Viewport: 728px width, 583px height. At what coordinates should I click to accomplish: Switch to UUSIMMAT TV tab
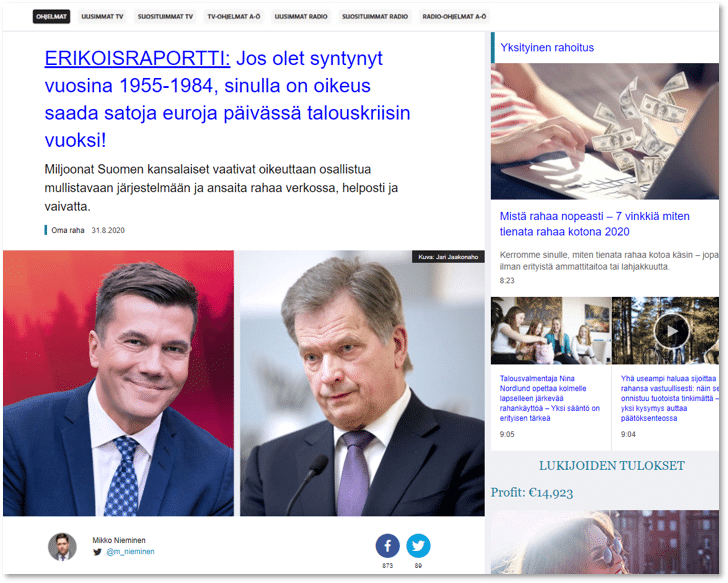[x=102, y=17]
